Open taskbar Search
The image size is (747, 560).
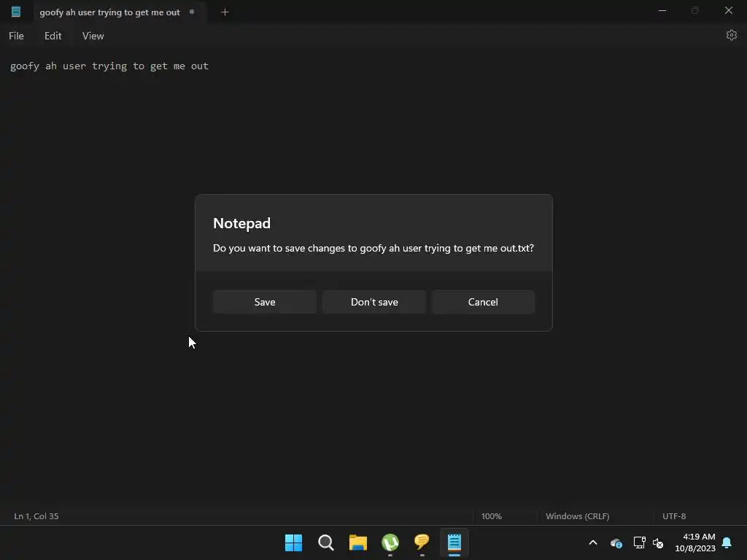[x=326, y=542]
